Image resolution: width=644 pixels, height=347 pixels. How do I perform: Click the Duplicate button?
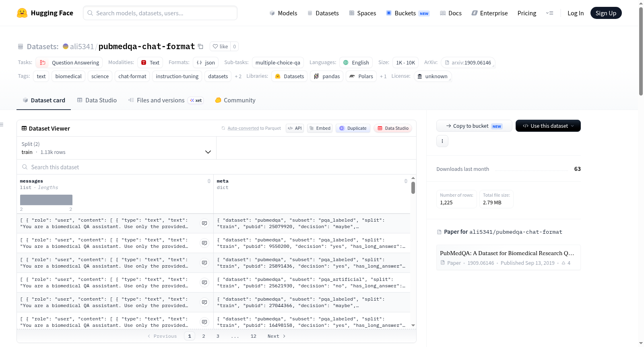(x=353, y=128)
